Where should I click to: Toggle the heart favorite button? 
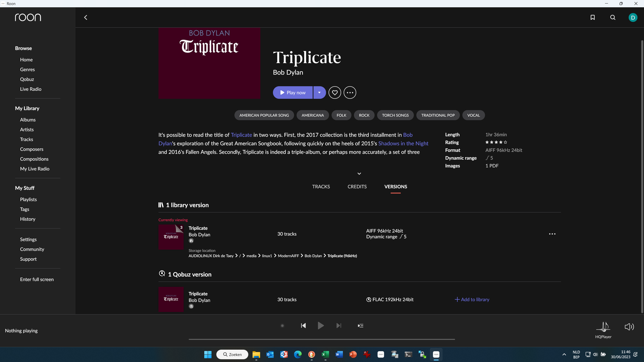point(335,93)
